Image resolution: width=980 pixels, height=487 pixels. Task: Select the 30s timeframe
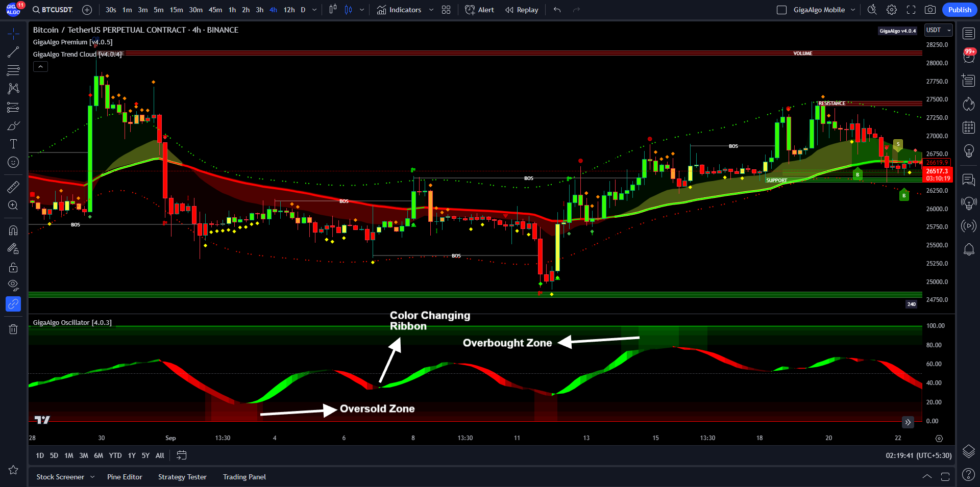tap(111, 10)
